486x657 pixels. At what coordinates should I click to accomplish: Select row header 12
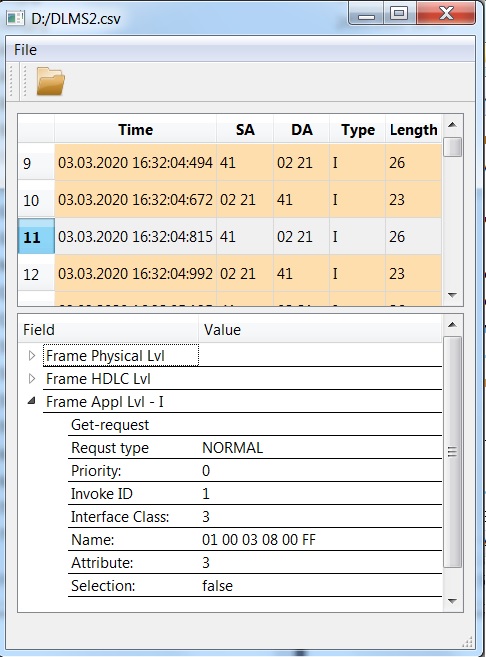(36, 274)
